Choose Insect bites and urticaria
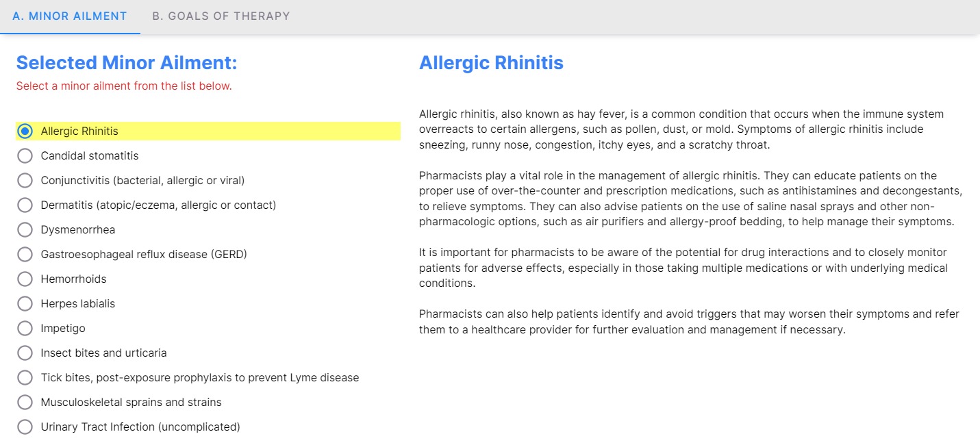The width and height of the screenshot is (980, 445). tap(25, 353)
